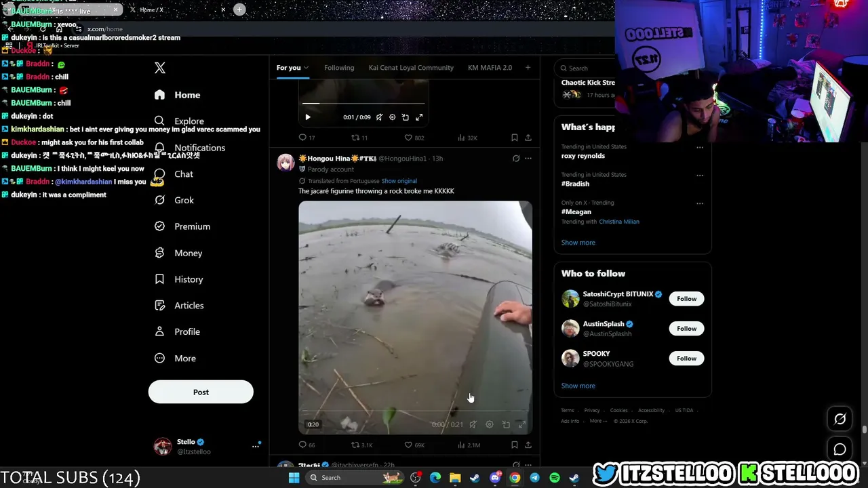This screenshot has width=868, height=488.
Task: Open Spotify from the taskbar
Action: (x=554, y=478)
